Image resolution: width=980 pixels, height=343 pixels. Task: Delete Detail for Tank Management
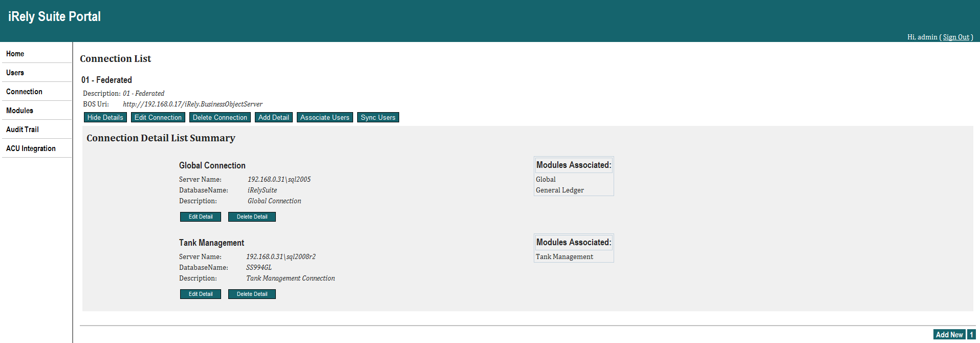pyautogui.click(x=252, y=294)
